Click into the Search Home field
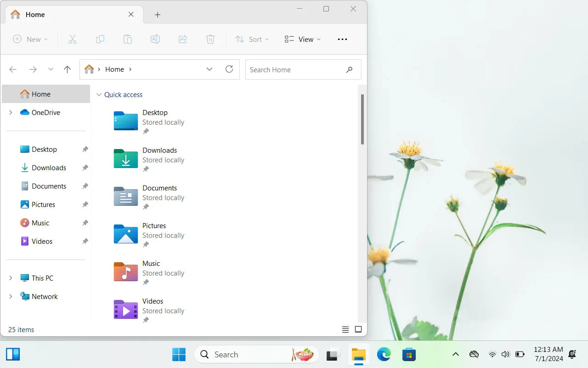 (x=303, y=69)
